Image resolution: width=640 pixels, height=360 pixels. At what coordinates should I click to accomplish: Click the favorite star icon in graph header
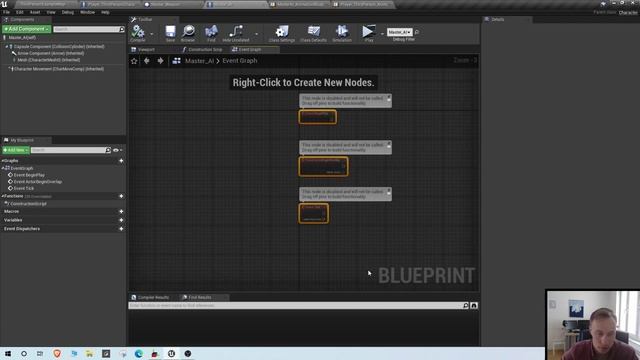coord(134,61)
